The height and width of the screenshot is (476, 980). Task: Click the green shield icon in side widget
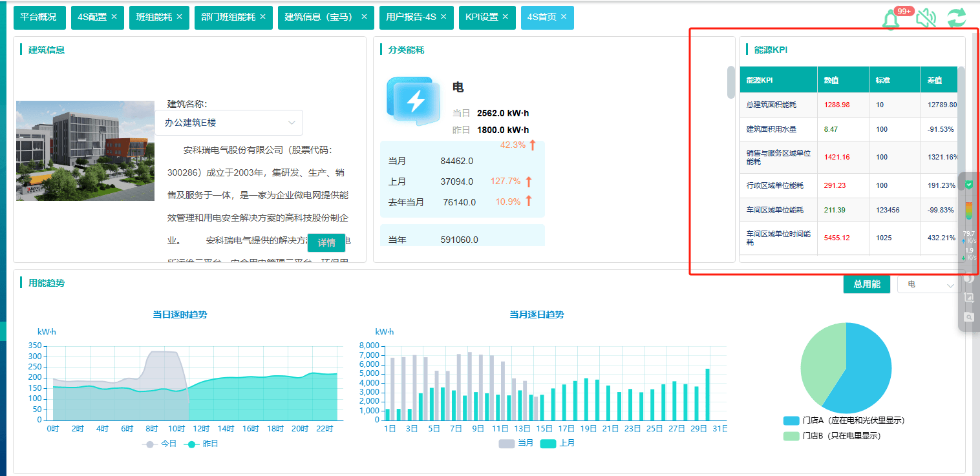coord(968,185)
